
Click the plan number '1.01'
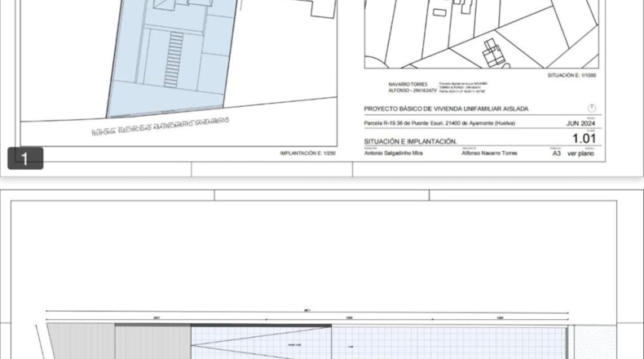(x=584, y=139)
